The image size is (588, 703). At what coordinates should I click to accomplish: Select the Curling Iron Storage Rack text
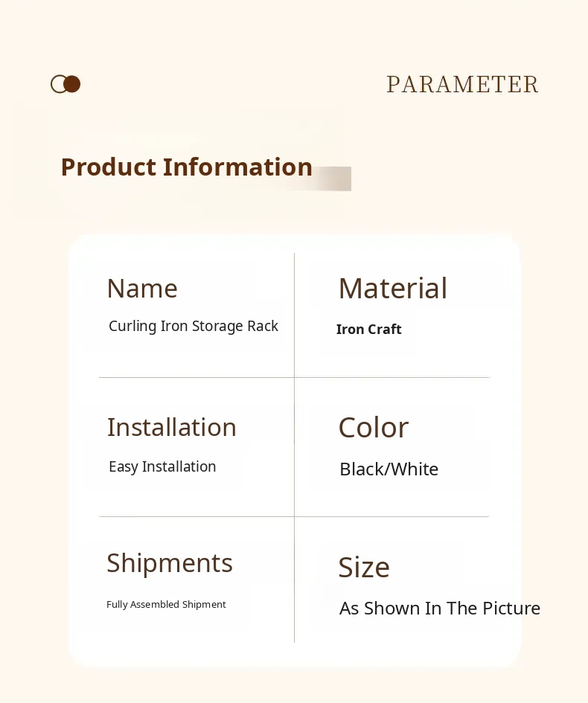194,326
